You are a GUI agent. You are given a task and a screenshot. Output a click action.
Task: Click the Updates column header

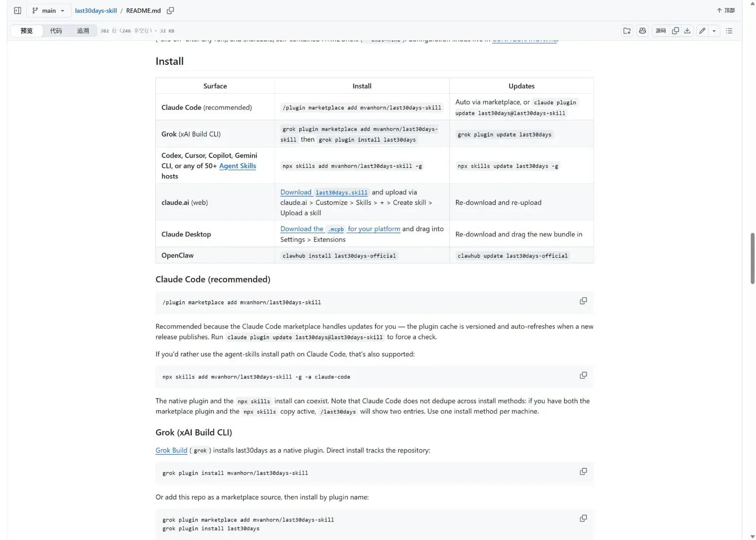(522, 86)
